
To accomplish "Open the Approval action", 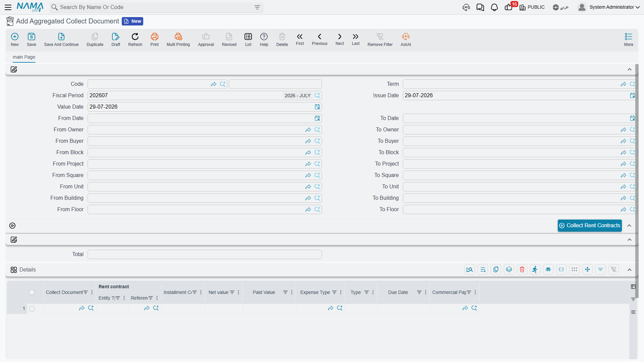I will coord(206,40).
